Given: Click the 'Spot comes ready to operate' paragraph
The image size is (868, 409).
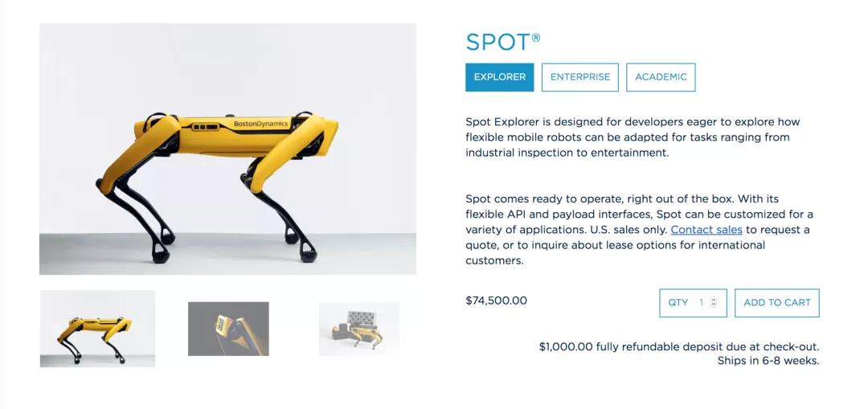Looking at the screenshot, I should [639, 230].
